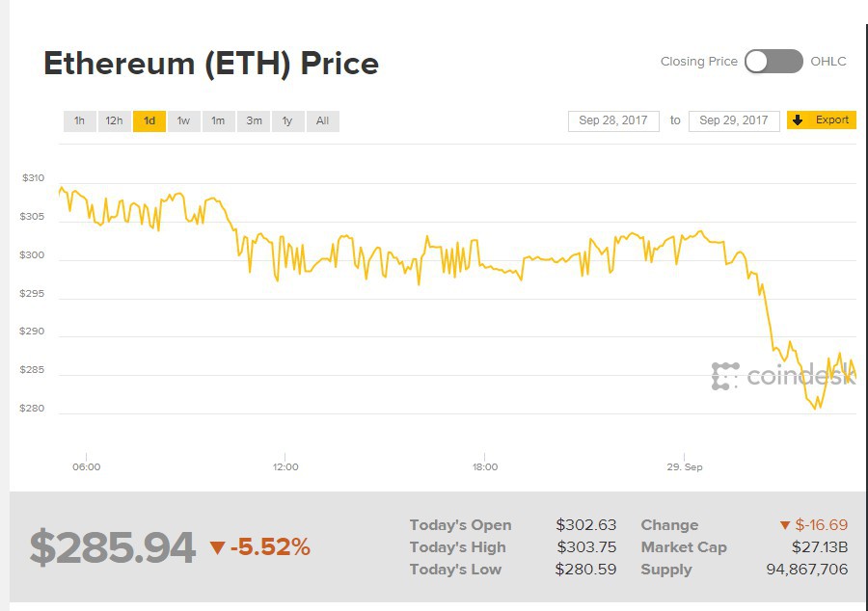The width and height of the screenshot is (868, 611).
Task: Click the Ethereum (ETH) Price heading
Action: 211,64
